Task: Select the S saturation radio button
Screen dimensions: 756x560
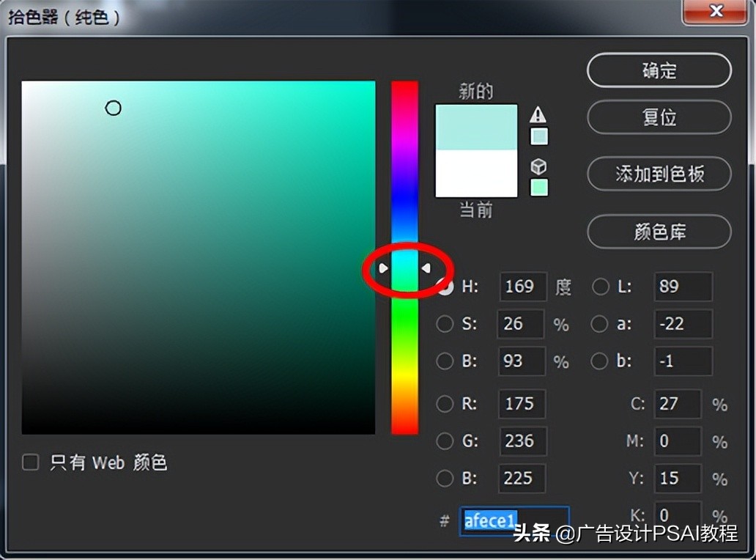Action: coord(445,324)
